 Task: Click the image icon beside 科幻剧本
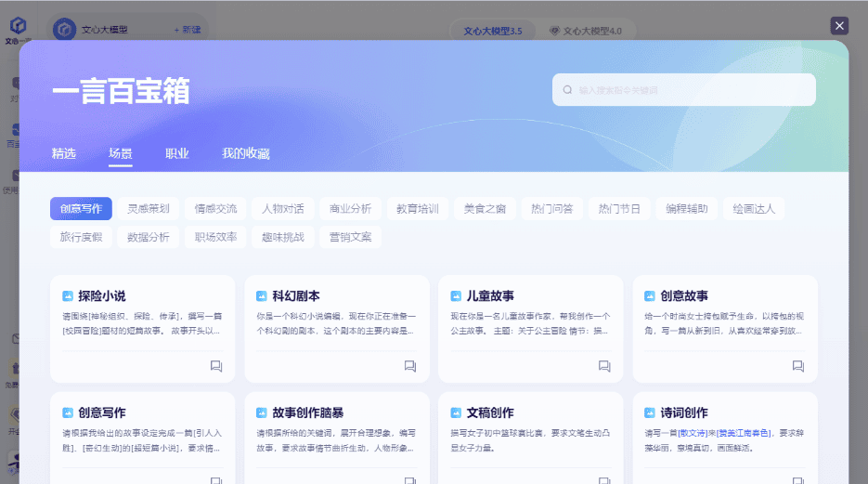[261, 296]
